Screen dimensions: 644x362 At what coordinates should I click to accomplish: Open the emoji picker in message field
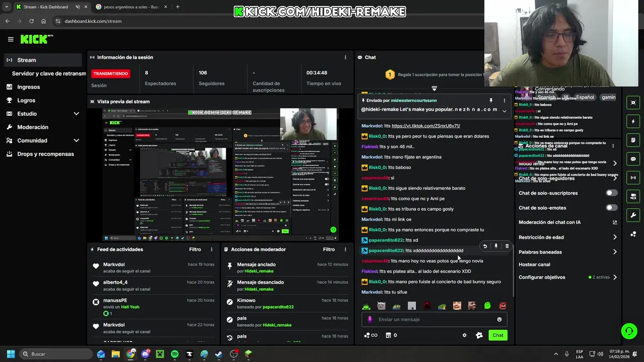pyautogui.click(x=499, y=319)
